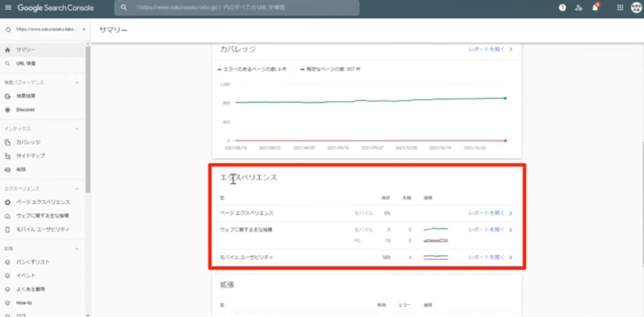Collapse the インデックス section

(x=76, y=129)
